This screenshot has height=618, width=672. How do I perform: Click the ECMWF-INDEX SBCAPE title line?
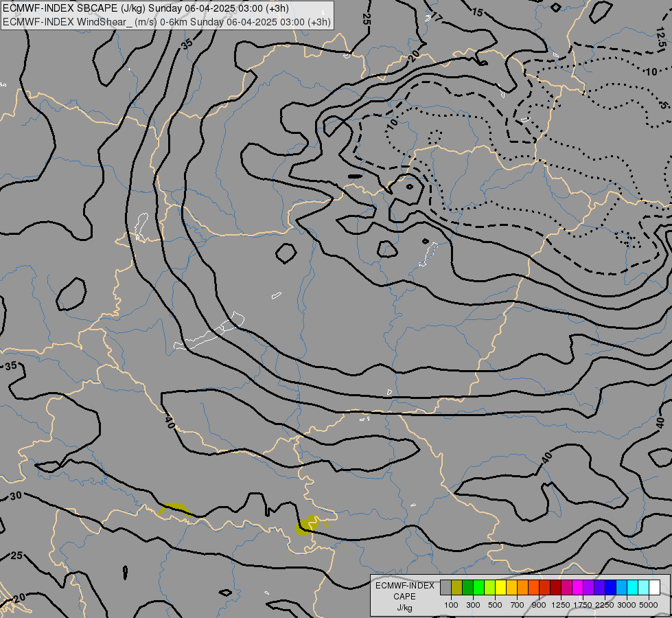coord(146,8)
